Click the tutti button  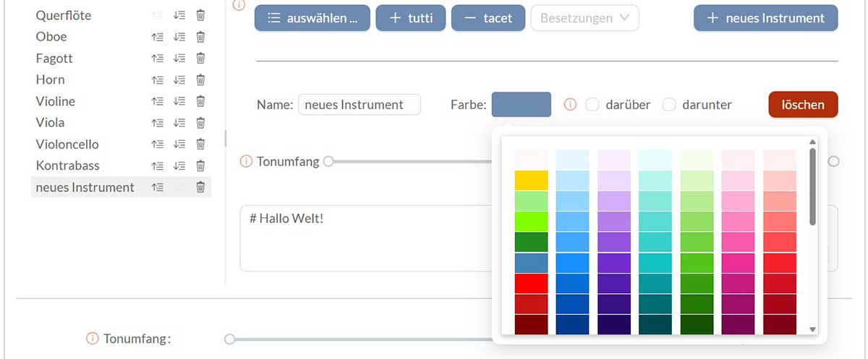click(410, 18)
